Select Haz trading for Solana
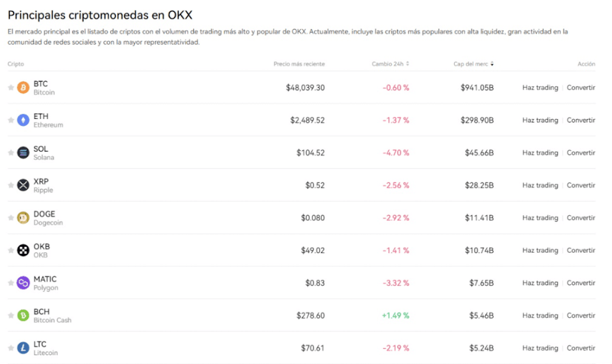Image resolution: width=612 pixels, height=364 pixels. pos(540,152)
